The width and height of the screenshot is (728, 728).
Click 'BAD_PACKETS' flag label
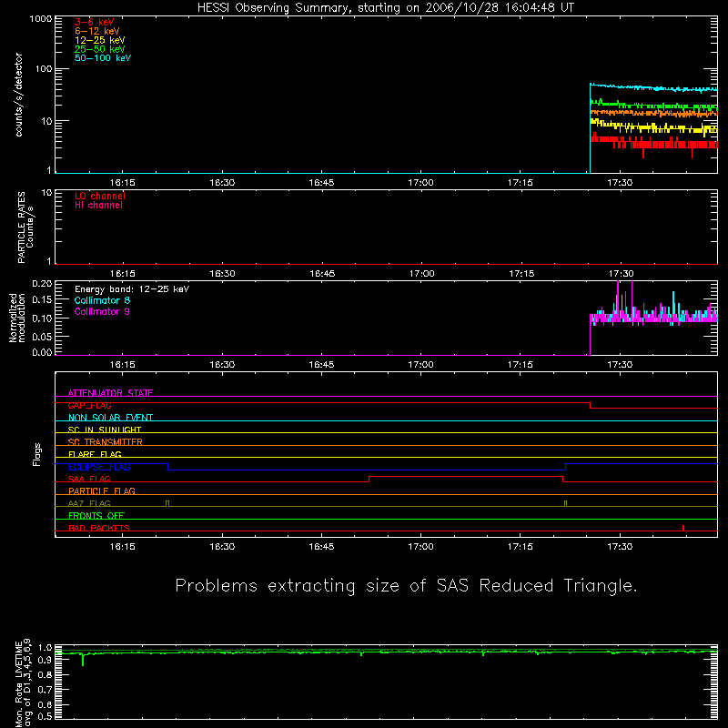click(99, 528)
